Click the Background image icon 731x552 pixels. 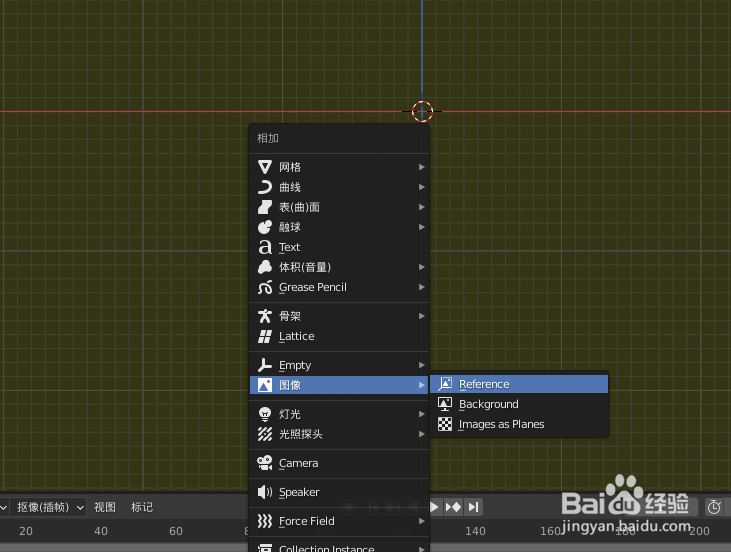point(445,404)
